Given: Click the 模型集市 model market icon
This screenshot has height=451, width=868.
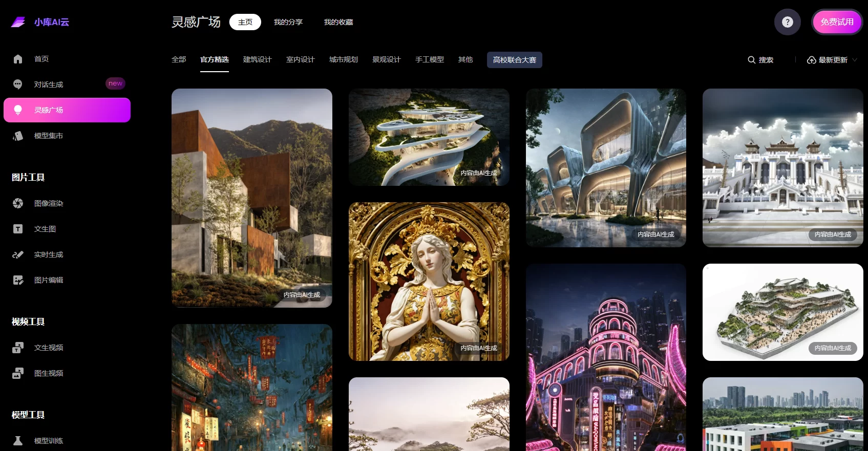Looking at the screenshot, I should (x=18, y=136).
